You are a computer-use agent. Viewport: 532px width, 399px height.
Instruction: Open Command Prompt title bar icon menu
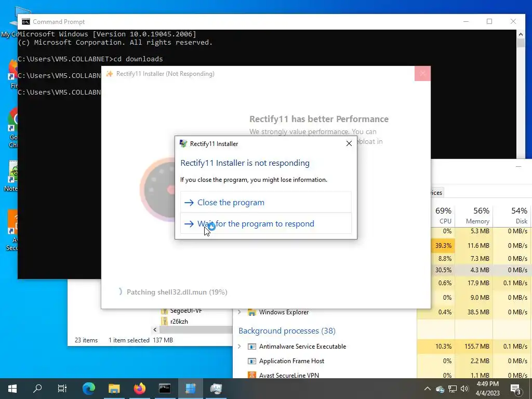tap(26, 22)
